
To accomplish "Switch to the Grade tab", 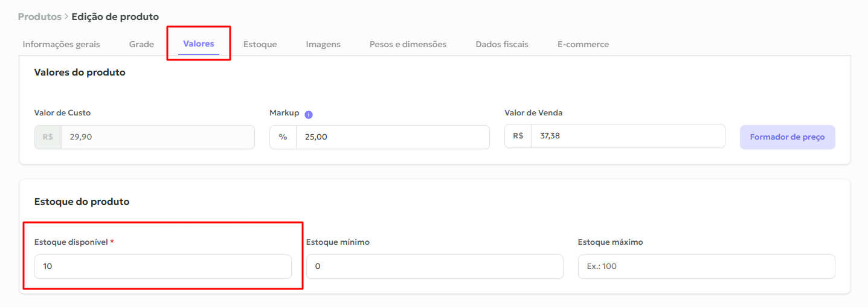I will [141, 44].
